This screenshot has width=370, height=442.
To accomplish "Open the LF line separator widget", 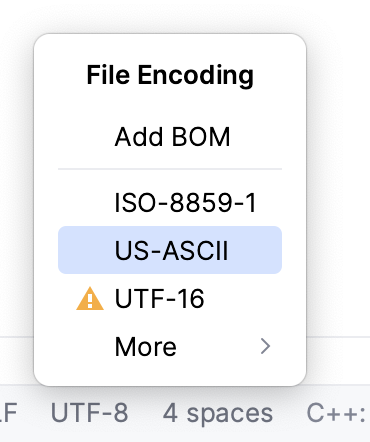I will click(x=8, y=413).
